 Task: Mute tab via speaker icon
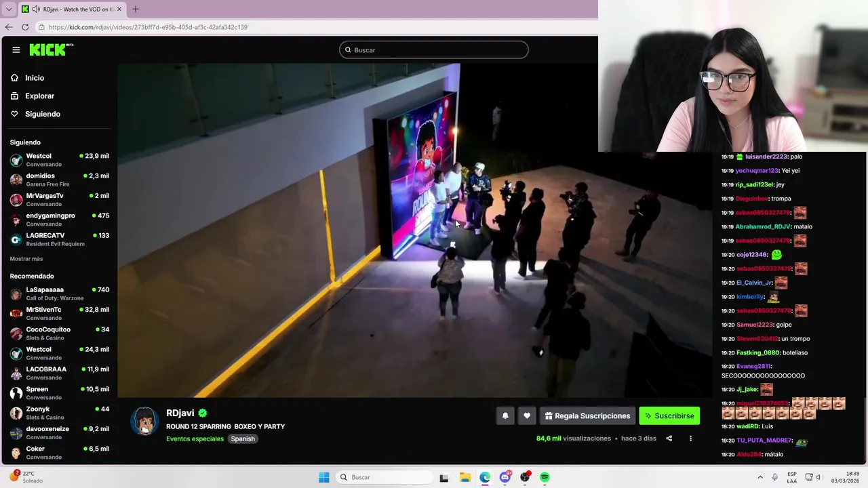tap(35, 9)
